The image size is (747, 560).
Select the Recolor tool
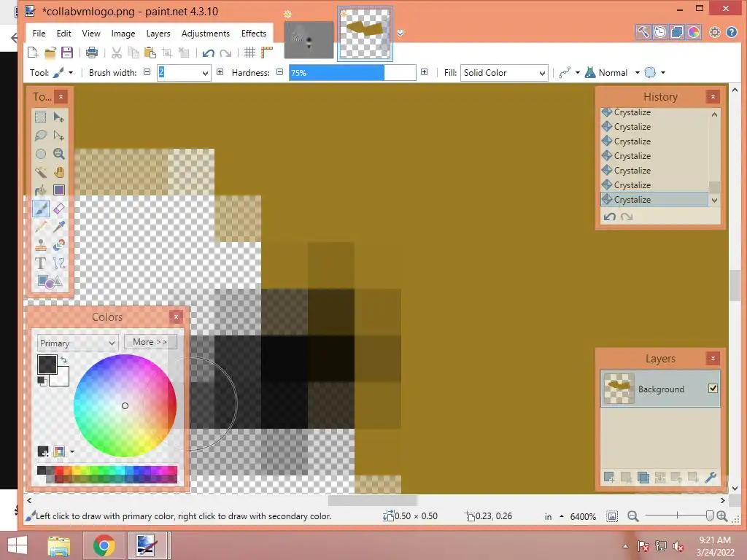pos(59,245)
